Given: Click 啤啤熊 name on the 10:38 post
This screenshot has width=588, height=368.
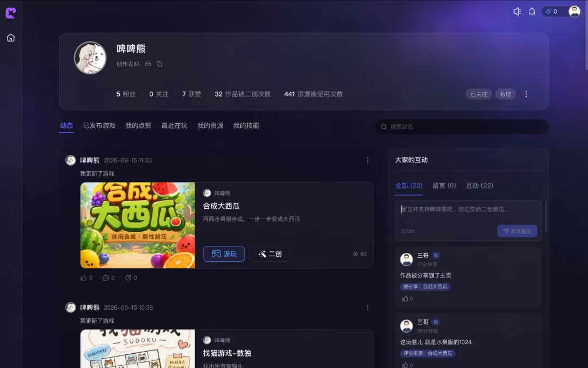Looking at the screenshot, I should (90, 307).
